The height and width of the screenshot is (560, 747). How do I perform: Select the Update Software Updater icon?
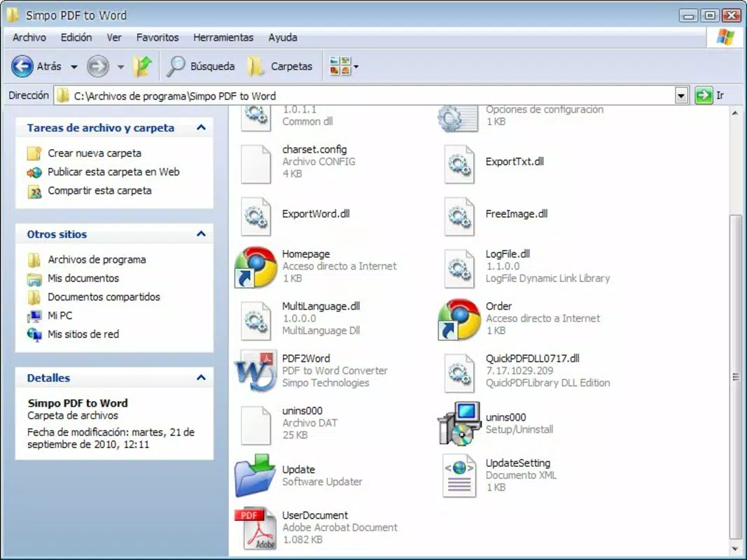[256, 476]
